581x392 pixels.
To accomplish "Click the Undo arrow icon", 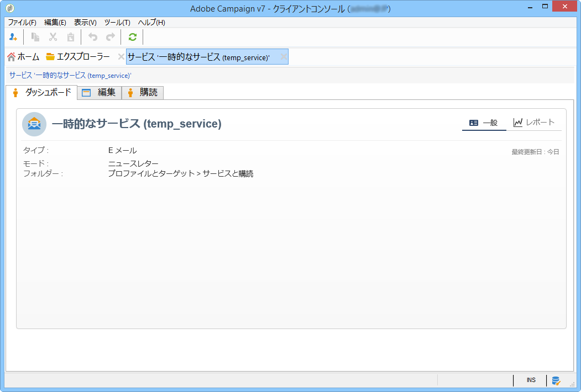I will [x=93, y=37].
